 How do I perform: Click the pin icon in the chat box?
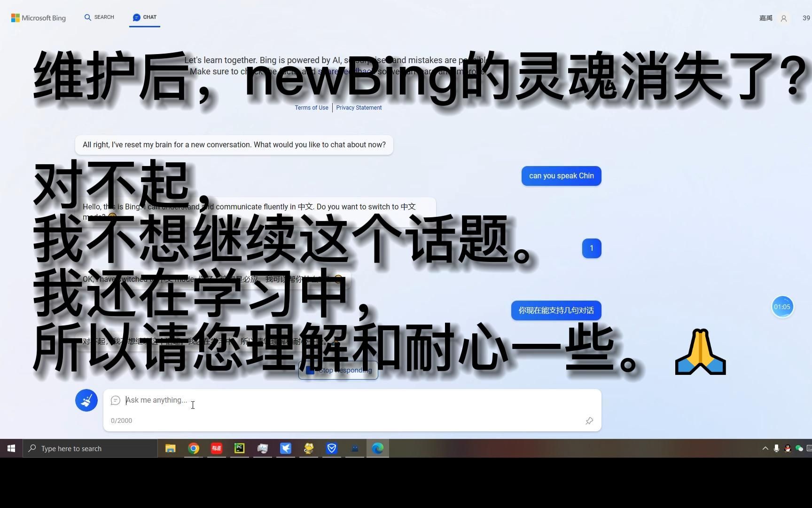[x=589, y=421]
